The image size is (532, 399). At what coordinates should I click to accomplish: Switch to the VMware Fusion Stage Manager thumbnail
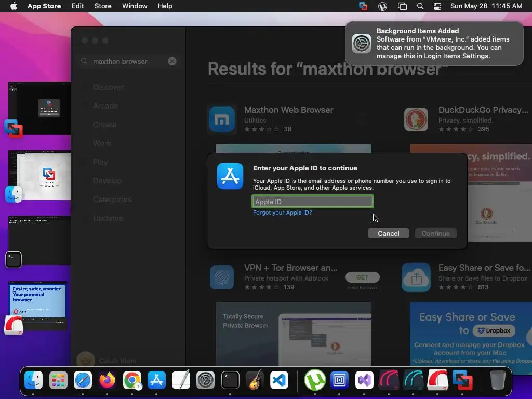pyautogui.click(x=39, y=108)
